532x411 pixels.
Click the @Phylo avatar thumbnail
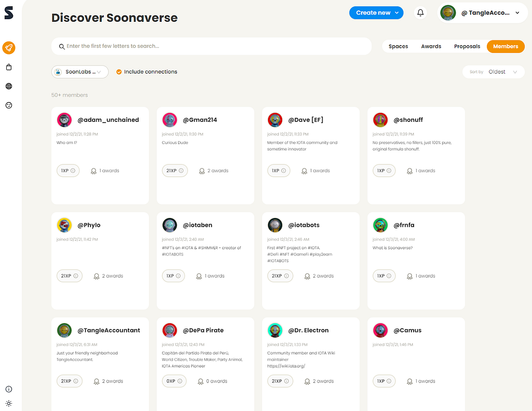pos(64,225)
